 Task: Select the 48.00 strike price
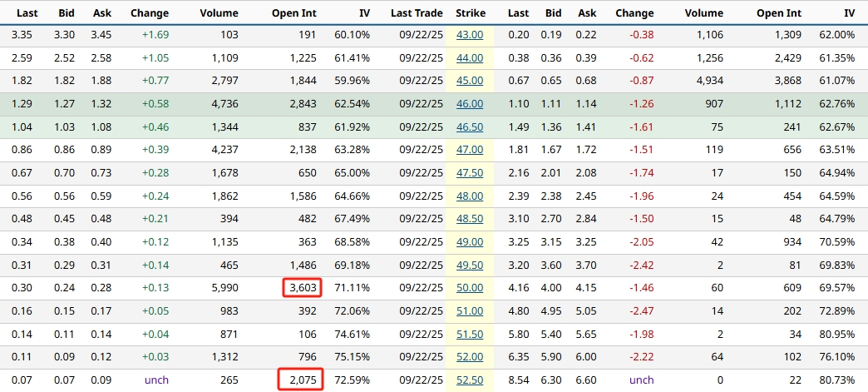pyautogui.click(x=469, y=196)
